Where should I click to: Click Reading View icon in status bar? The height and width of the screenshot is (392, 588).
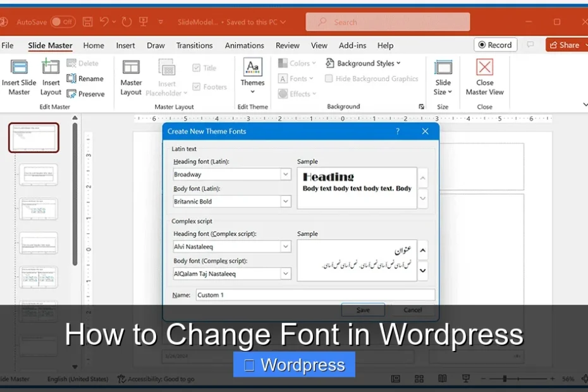click(443, 379)
